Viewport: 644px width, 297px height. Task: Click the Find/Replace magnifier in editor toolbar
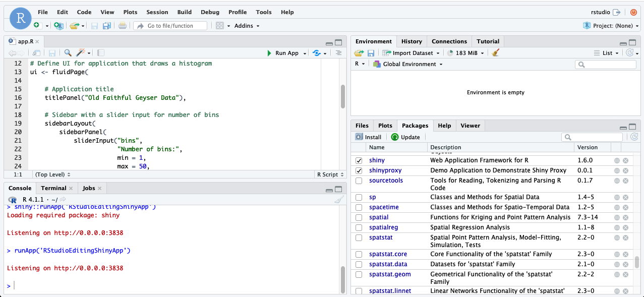click(x=68, y=53)
